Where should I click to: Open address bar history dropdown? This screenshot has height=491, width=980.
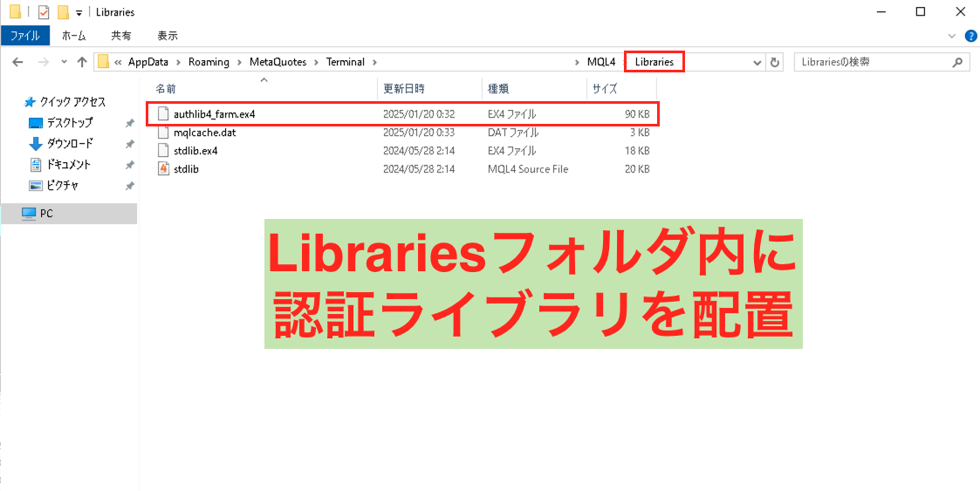click(757, 63)
